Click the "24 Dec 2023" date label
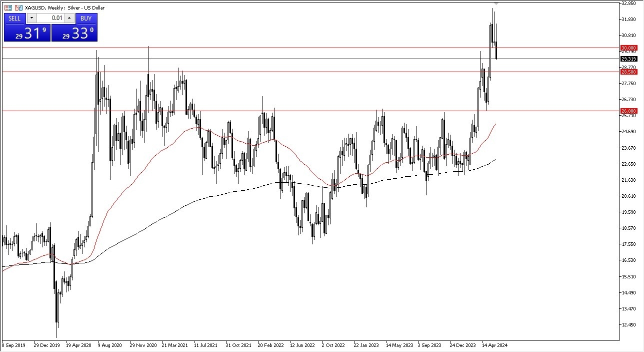Image resolution: width=644 pixels, height=352 pixels. click(463, 345)
